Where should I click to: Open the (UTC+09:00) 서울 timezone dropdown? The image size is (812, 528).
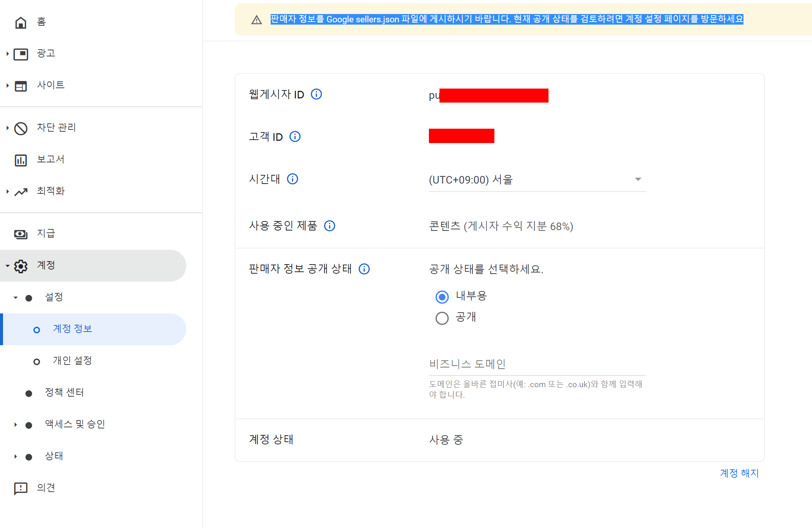537,180
